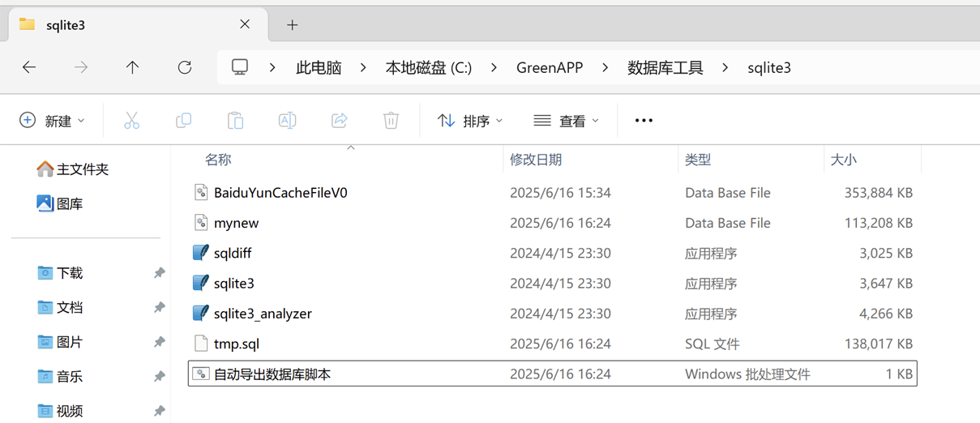
Task: Click pin icon next to 图片
Action: pyautogui.click(x=159, y=342)
